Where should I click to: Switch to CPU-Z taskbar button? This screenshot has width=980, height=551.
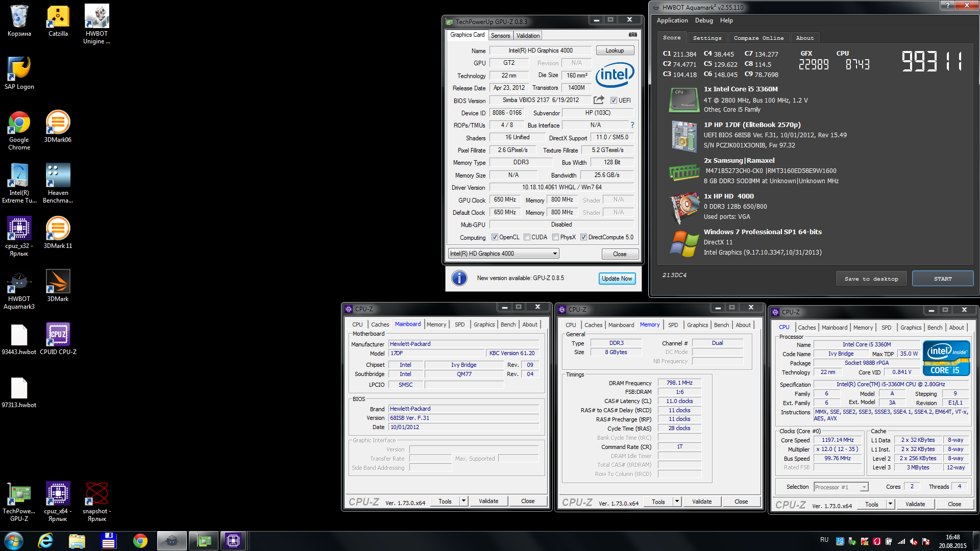tap(233, 541)
